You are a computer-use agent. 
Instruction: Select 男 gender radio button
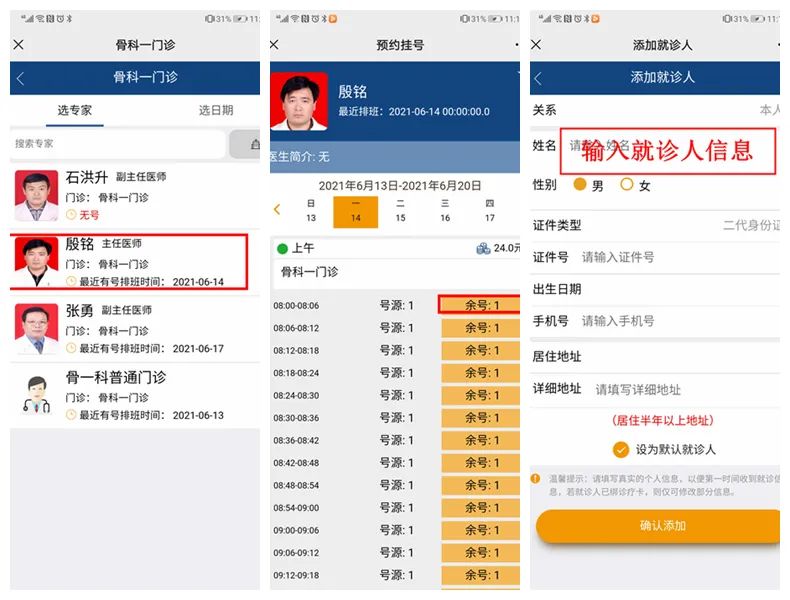580,184
